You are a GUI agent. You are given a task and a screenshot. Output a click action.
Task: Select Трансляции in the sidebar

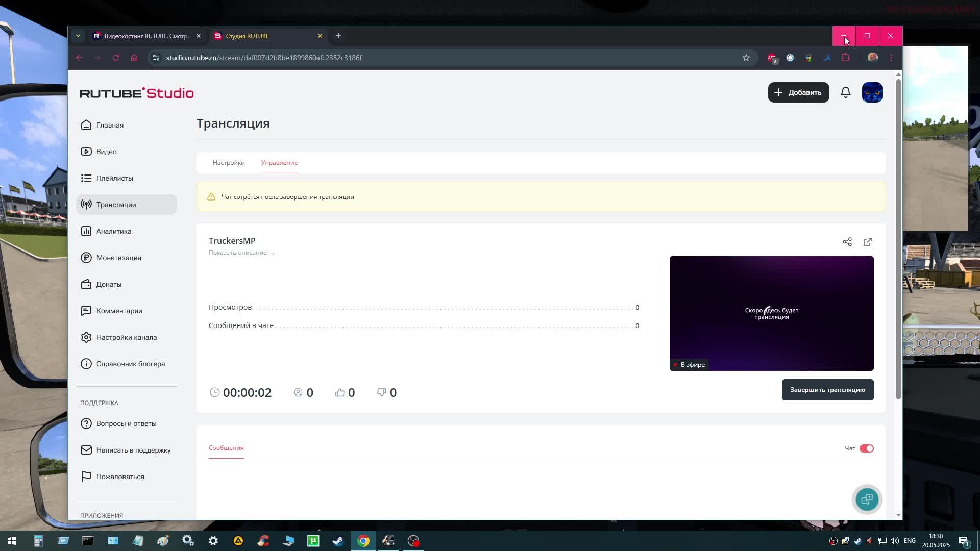pyautogui.click(x=126, y=205)
